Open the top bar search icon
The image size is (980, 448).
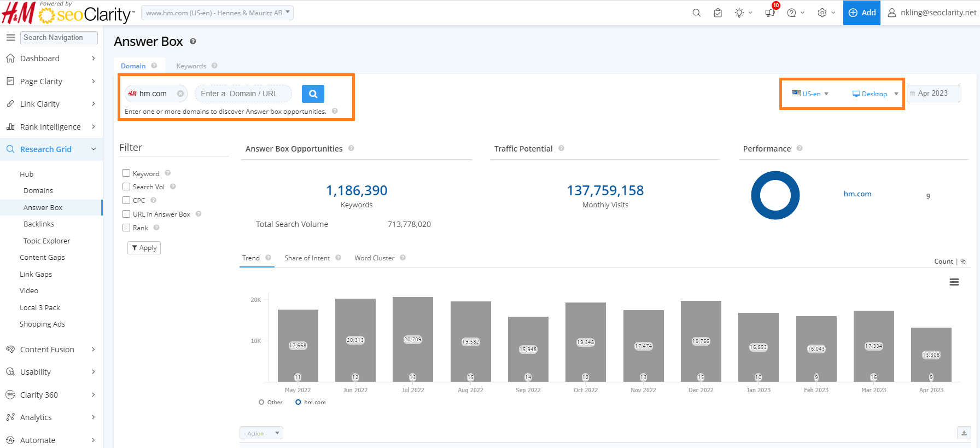(x=696, y=13)
